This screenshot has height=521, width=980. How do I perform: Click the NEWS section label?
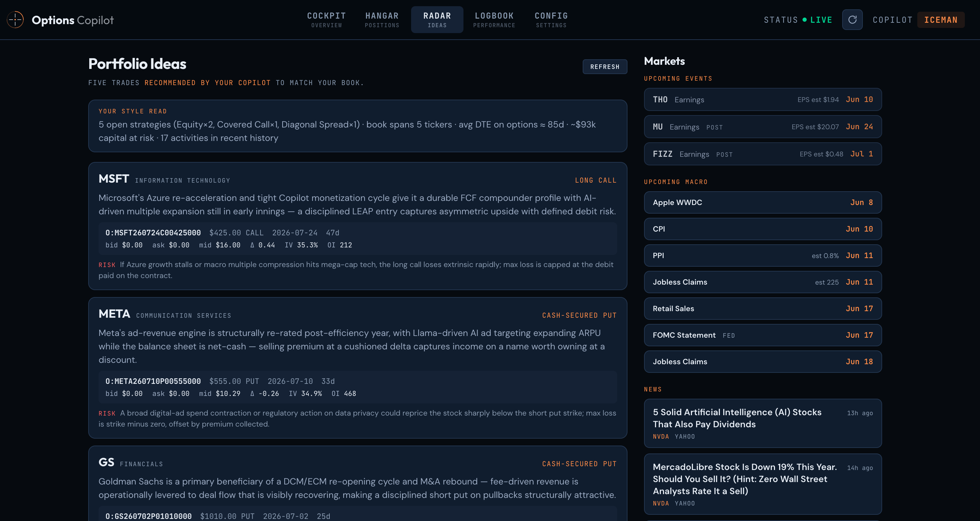(653, 389)
